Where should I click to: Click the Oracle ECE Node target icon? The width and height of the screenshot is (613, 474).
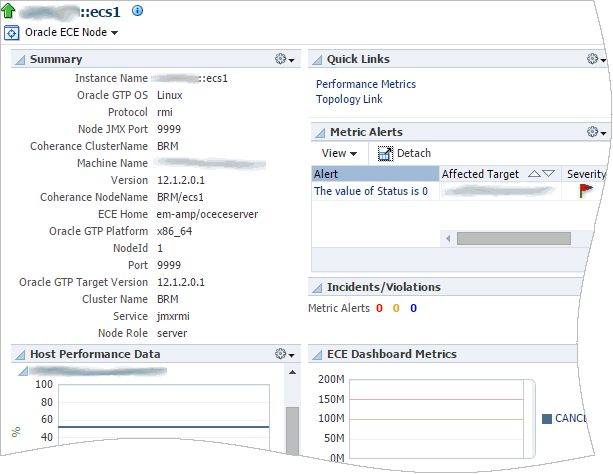tap(11, 33)
